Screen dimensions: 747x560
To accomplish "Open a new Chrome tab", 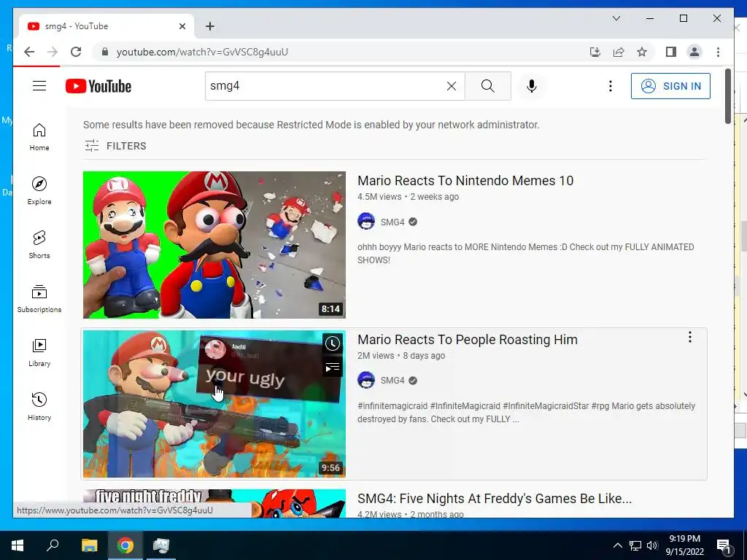I will coord(210,26).
